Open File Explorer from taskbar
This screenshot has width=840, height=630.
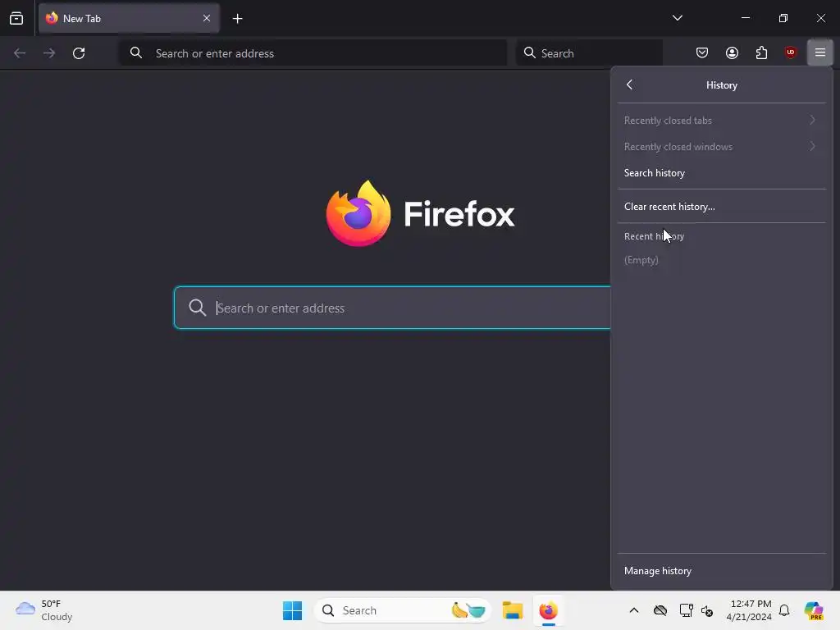(512, 610)
